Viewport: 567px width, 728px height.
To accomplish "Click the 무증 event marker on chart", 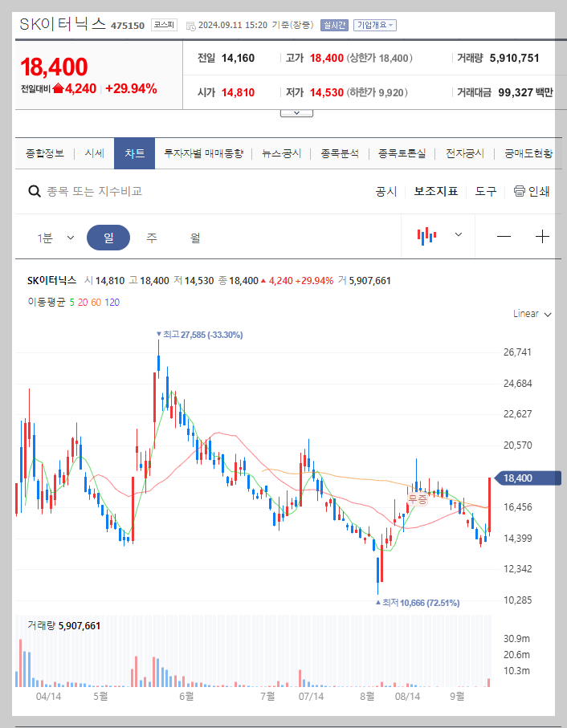I will [x=417, y=499].
